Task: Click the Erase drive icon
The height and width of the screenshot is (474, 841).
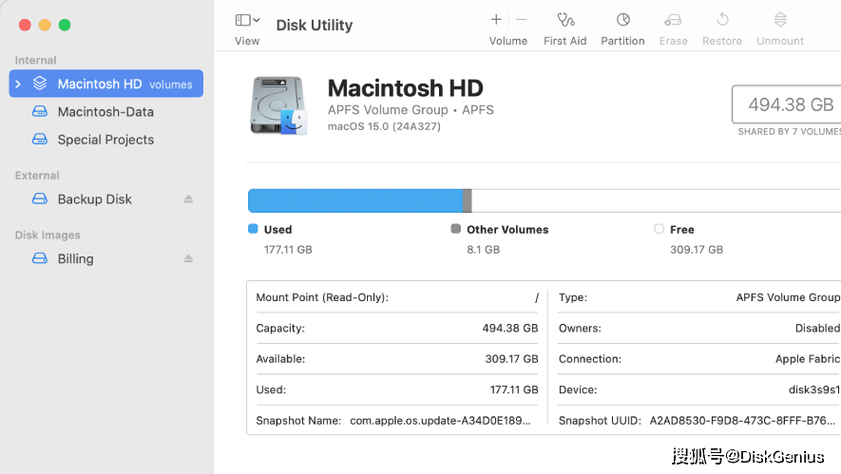Action: 673,20
